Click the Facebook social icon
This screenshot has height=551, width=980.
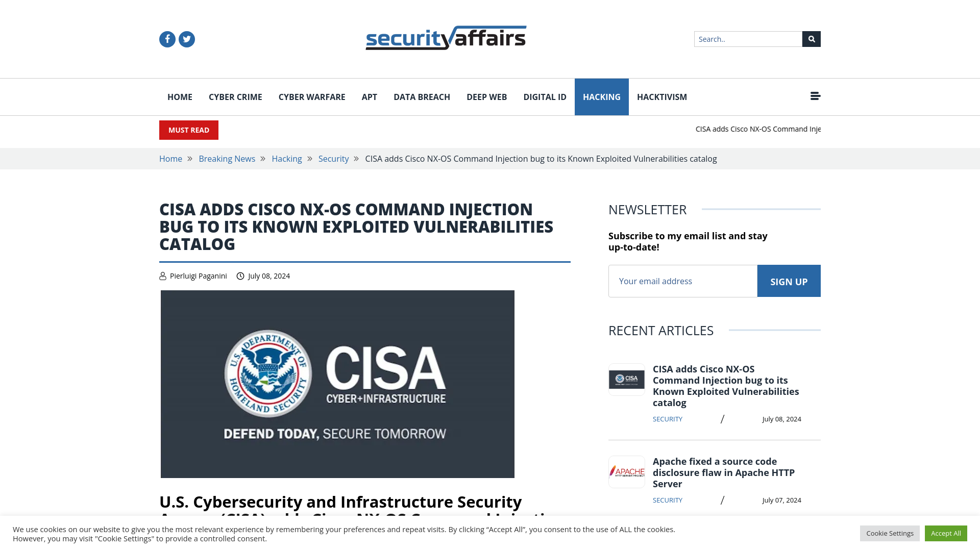click(x=167, y=39)
